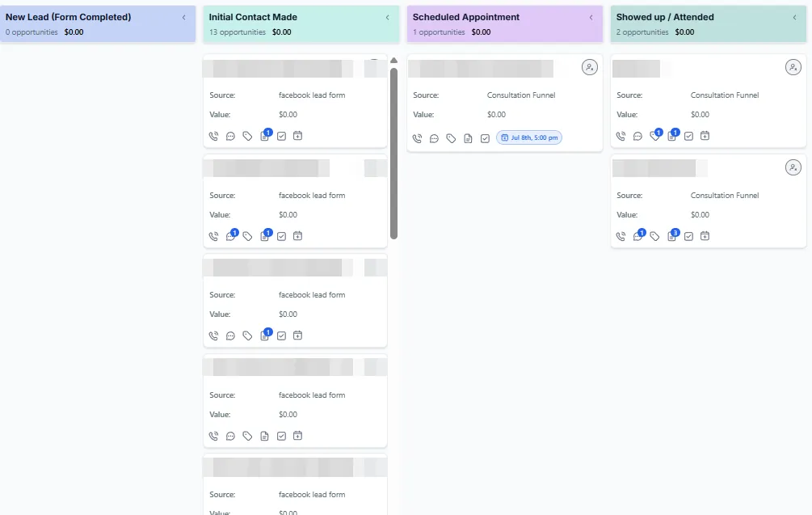Open tasks on the Scheduled Appointment card
812x515 pixels.
click(x=485, y=138)
